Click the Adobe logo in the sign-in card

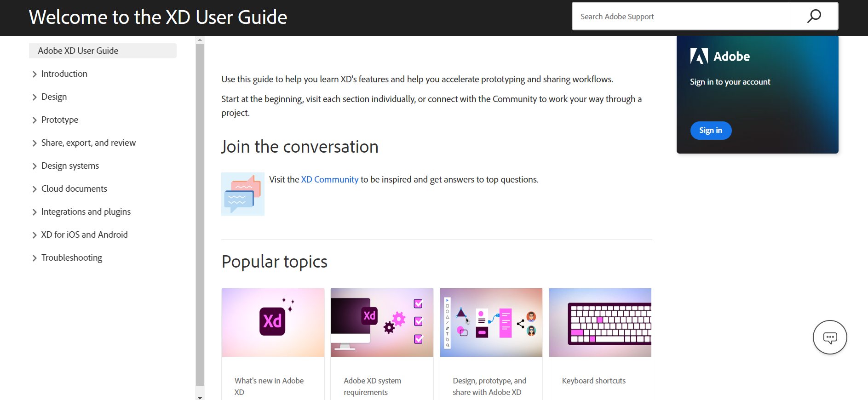699,56
